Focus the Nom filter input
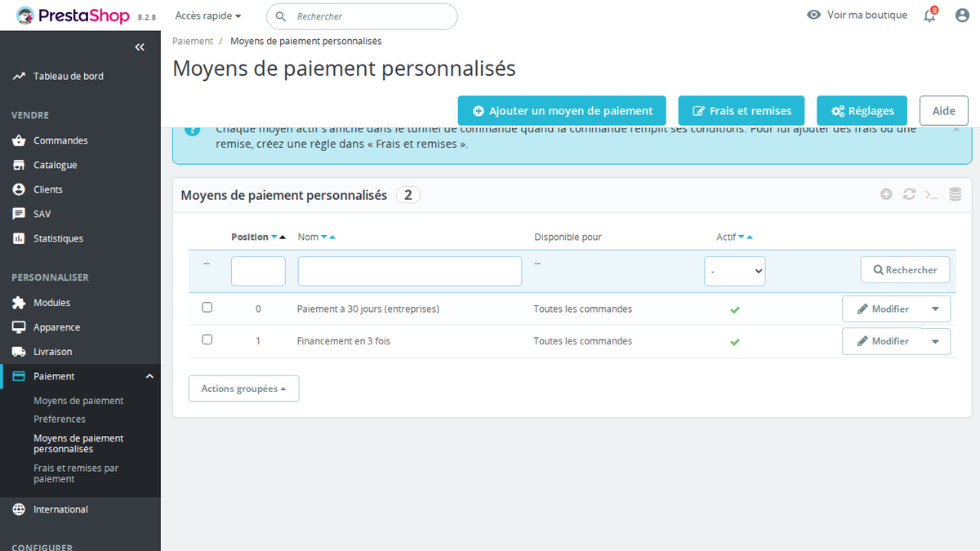 point(410,271)
